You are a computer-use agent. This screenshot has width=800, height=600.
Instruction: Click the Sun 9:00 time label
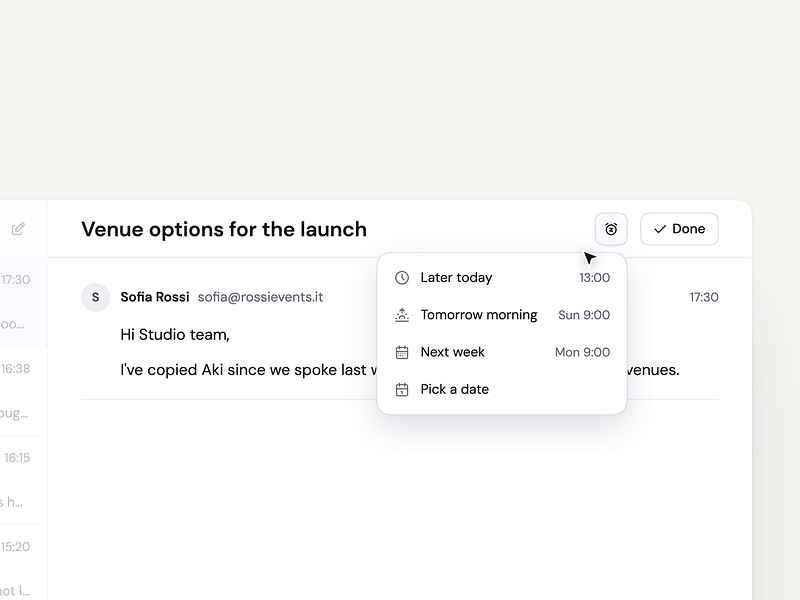(x=584, y=315)
